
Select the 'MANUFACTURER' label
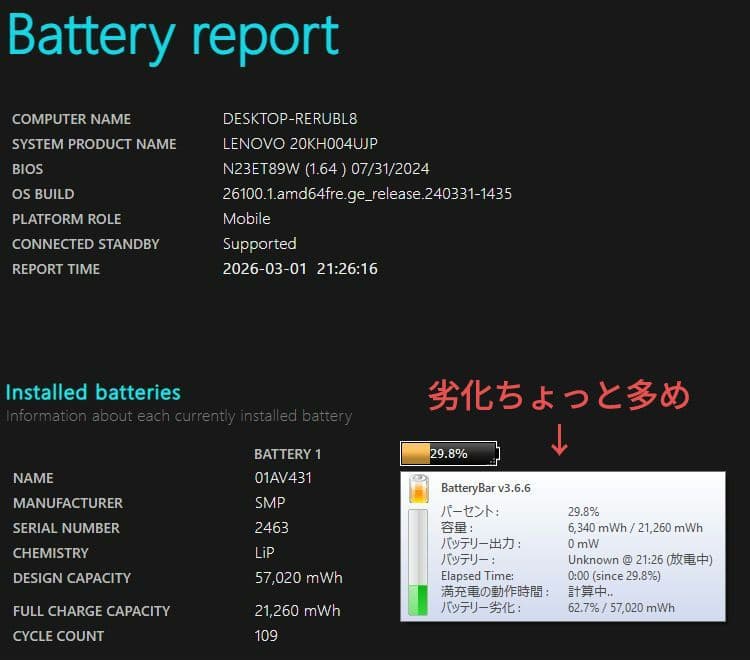point(68,503)
